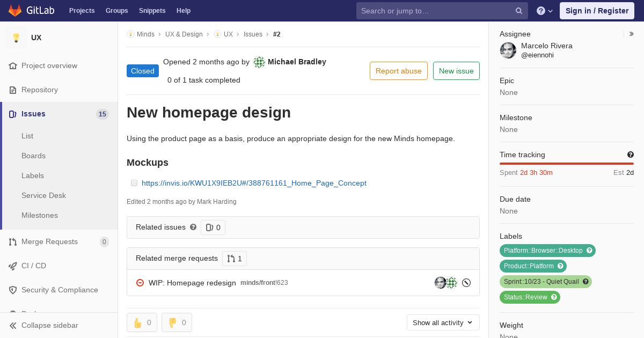Click the blue Closed status badge

coord(143,71)
